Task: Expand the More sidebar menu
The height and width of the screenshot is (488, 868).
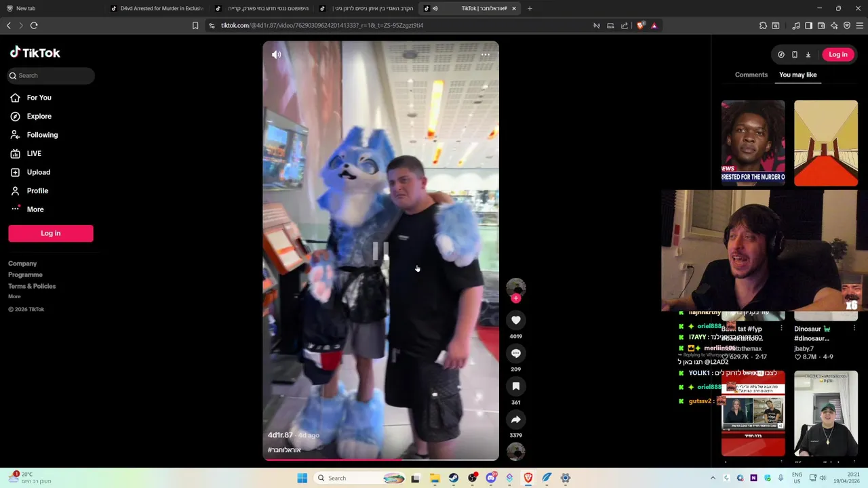Action: point(35,209)
